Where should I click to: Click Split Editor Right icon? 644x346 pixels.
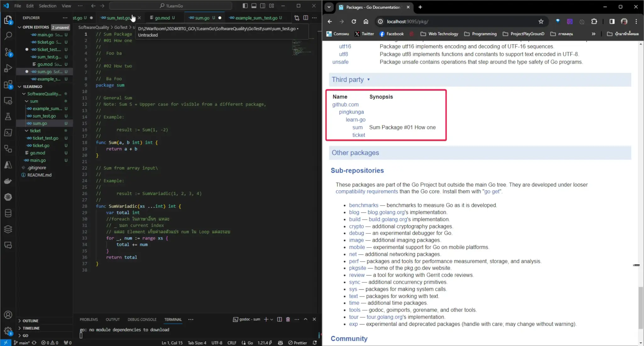click(x=306, y=18)
